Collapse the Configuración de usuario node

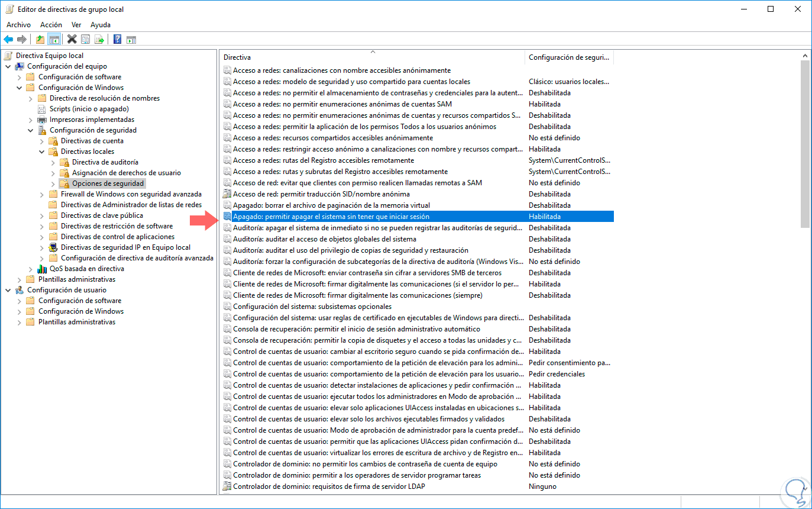pyautogui.click(x=8, y=290)
